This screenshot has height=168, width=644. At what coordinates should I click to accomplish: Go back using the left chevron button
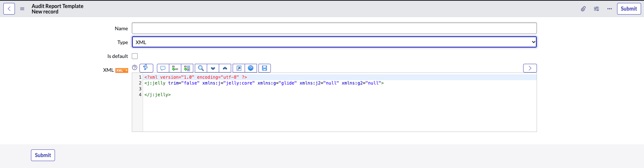pos(9,9)
